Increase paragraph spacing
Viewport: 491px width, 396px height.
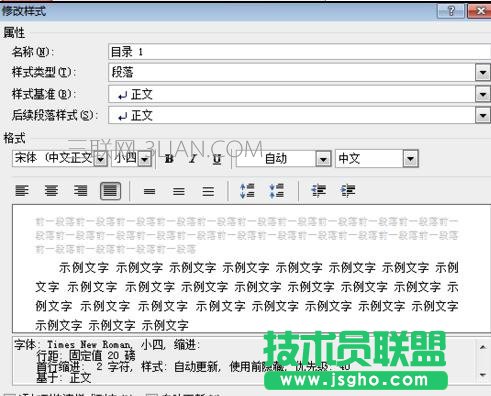247,191
